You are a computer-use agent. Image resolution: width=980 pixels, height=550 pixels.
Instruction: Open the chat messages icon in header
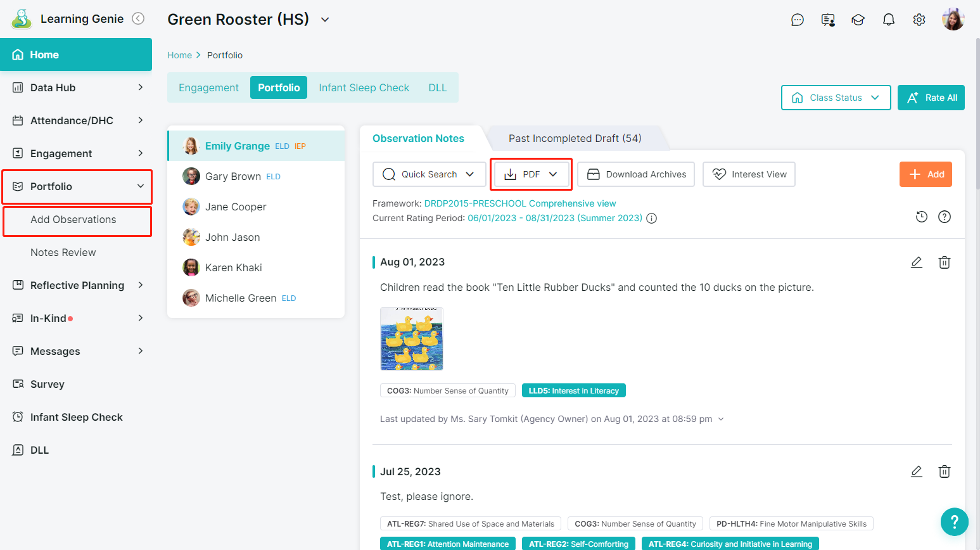pyautogui.click(x=798, y=20)
